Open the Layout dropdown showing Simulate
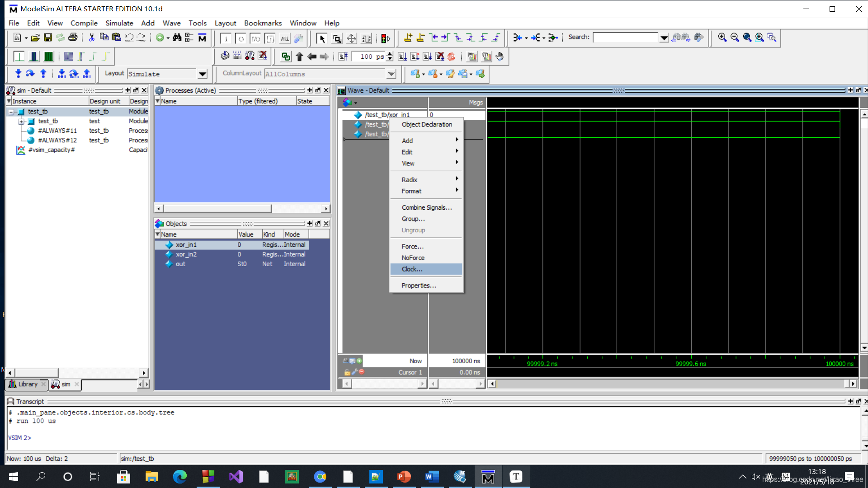 [x=202, y=74]
